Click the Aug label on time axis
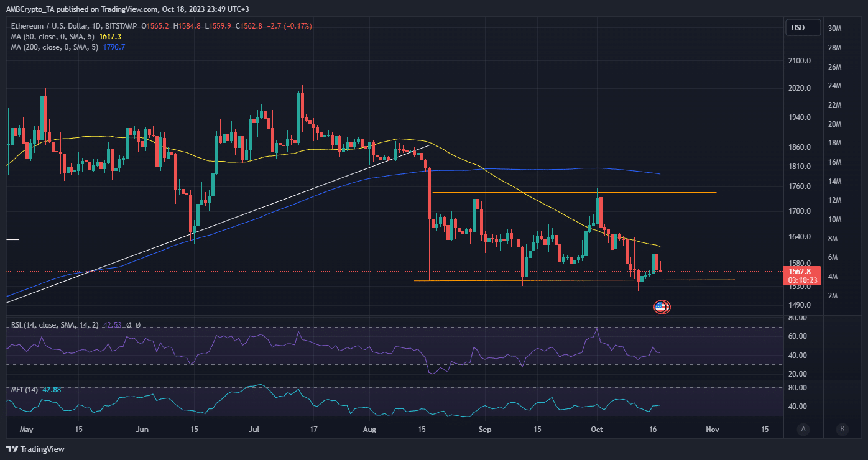Screen dimensions: 868x460 (369, 429)
